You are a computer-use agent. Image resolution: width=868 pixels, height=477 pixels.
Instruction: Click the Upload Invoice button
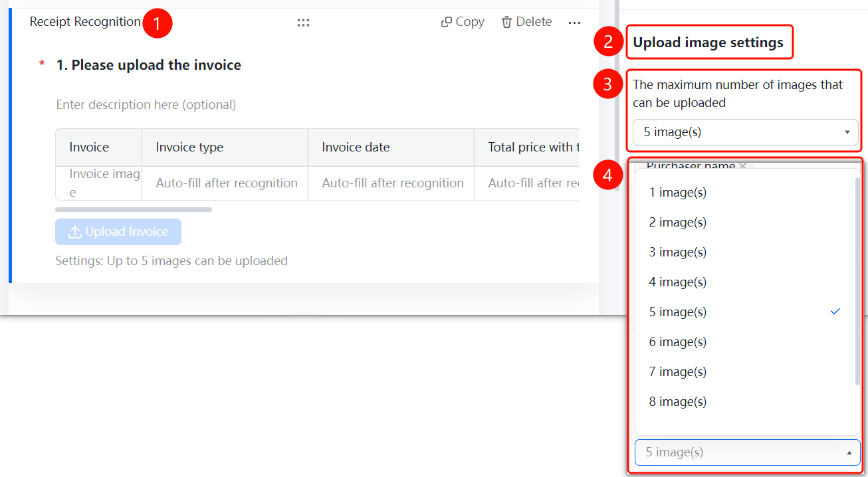pyautogui.click(x=118, y=232)
